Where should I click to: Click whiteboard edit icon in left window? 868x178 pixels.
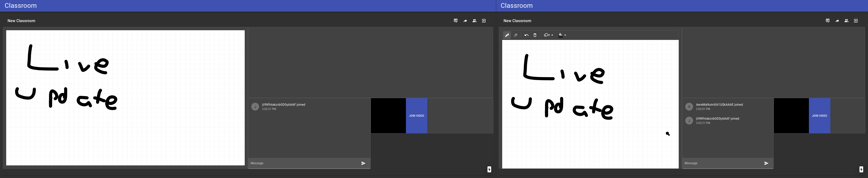456,21
